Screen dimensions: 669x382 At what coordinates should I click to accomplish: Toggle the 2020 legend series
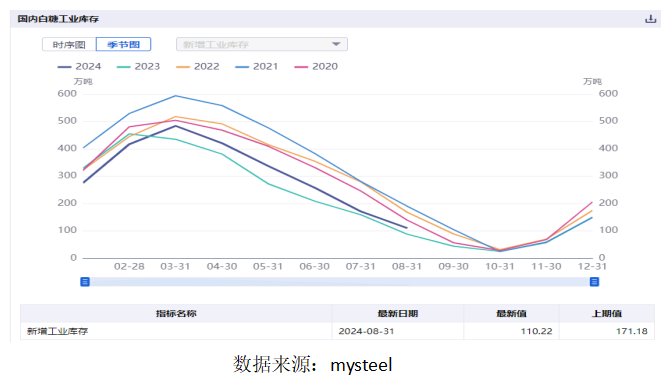click(316, 67)
